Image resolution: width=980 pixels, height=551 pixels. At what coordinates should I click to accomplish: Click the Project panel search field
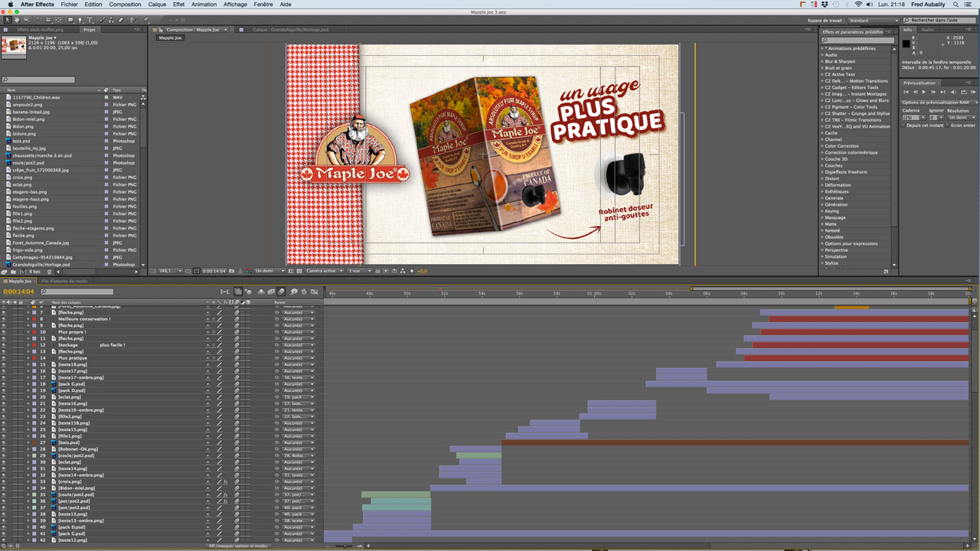point(38,80)
